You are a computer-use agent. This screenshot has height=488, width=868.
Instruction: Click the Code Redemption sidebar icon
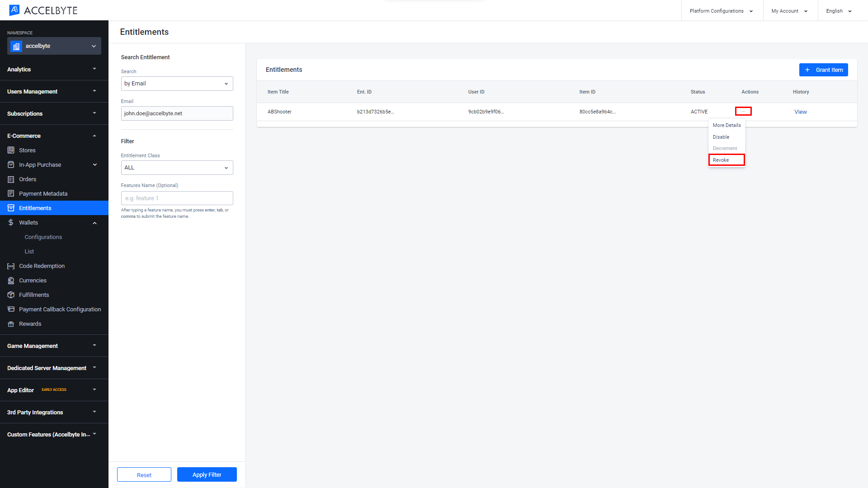tap(11, 266)
